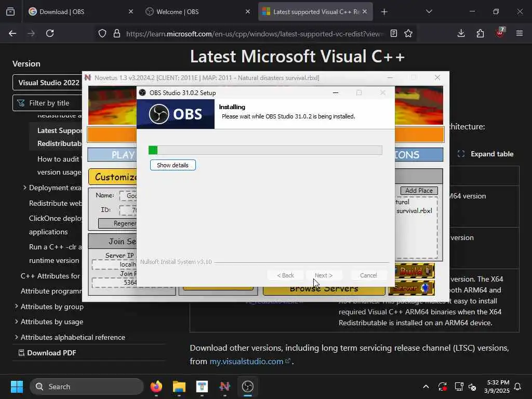The width and height of the screenshot is (532, 399).
Task: Click the uBlock Origin extension icon
Action: point(500,33)
